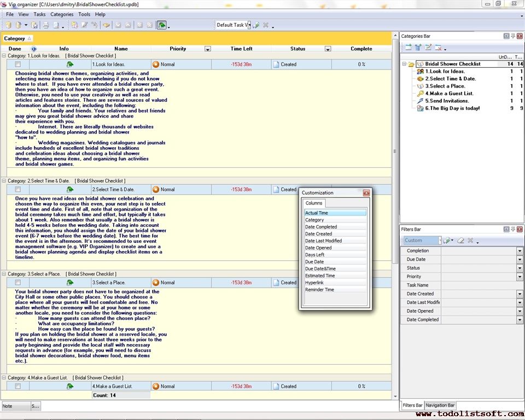Click the add category icon in Categories Bar
Image resolution: width=525 pixels, height=420 pixels.
point(408,48)
